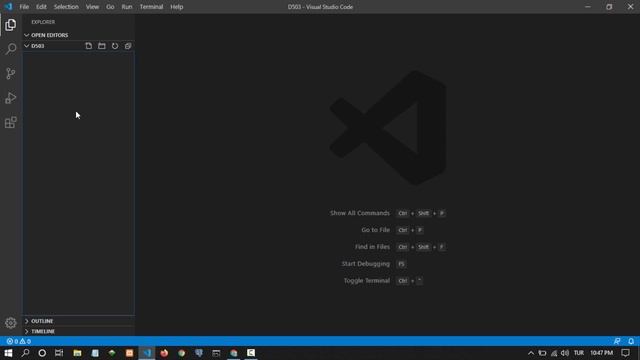Click the Toggle Terminal hint text

[x=367, y=281]
